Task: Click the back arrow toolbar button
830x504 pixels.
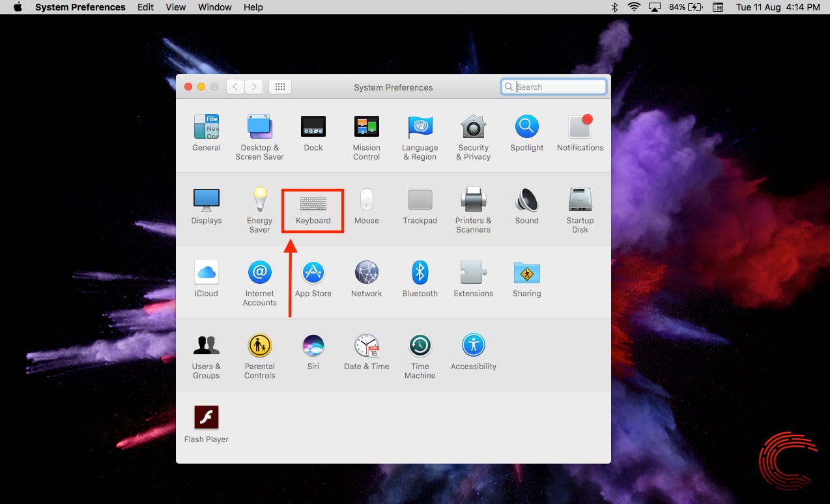Action: (x=235, y=87)
